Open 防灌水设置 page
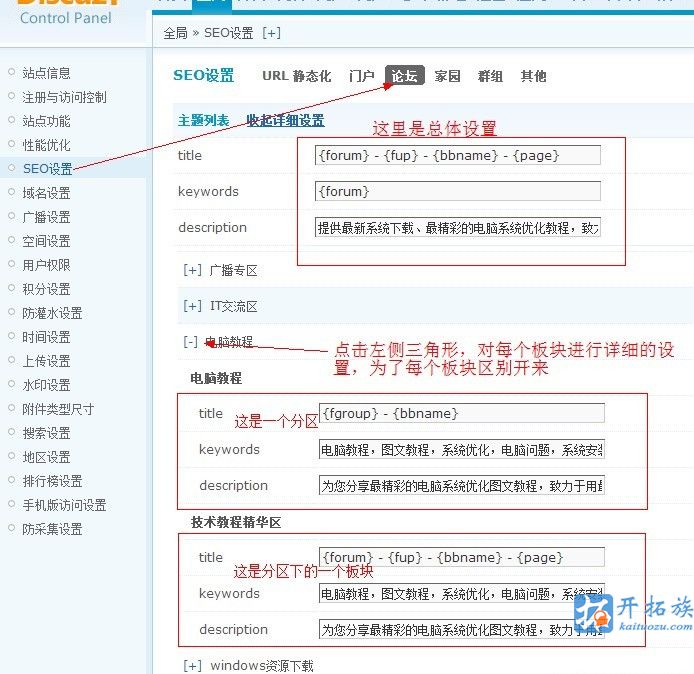 (x=52, y=313)
